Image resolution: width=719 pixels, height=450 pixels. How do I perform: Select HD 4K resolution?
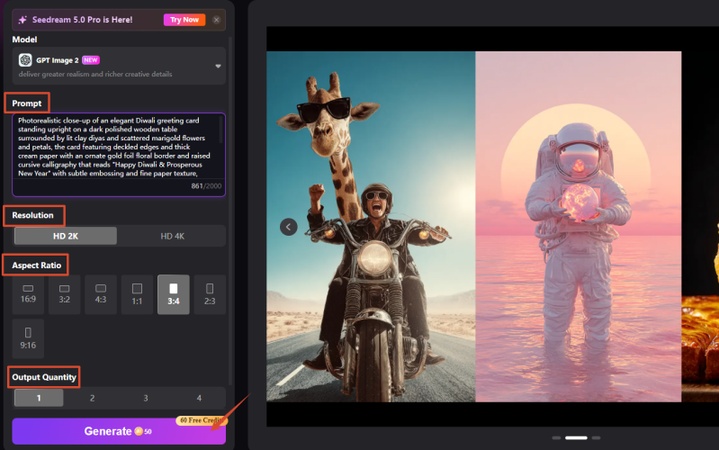pos(172,236)
